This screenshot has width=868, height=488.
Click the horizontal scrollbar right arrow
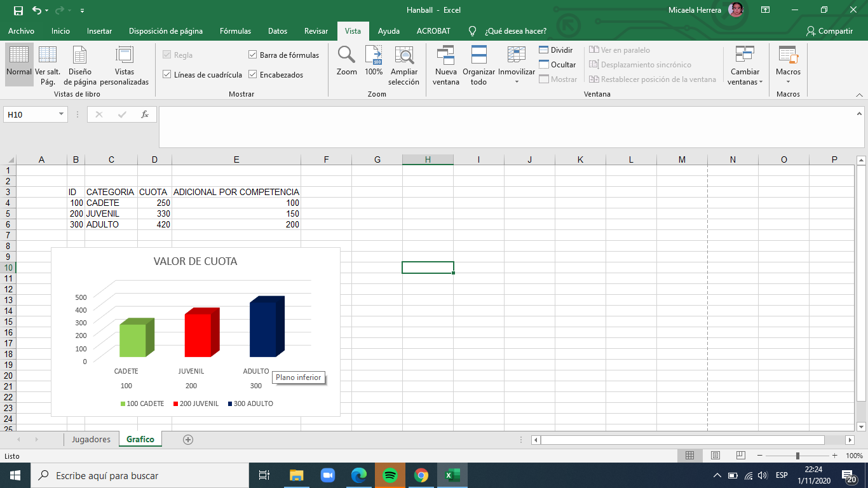tap(850, 440)
